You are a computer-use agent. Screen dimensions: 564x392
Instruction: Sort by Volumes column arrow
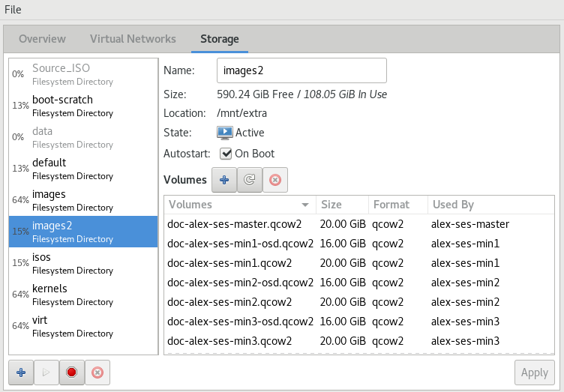(305, 205)
